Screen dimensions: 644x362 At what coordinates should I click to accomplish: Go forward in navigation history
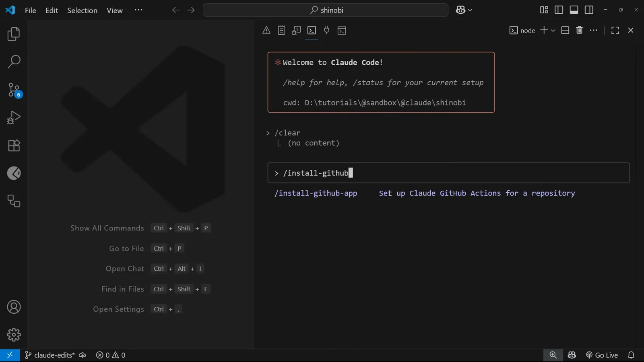191,10
